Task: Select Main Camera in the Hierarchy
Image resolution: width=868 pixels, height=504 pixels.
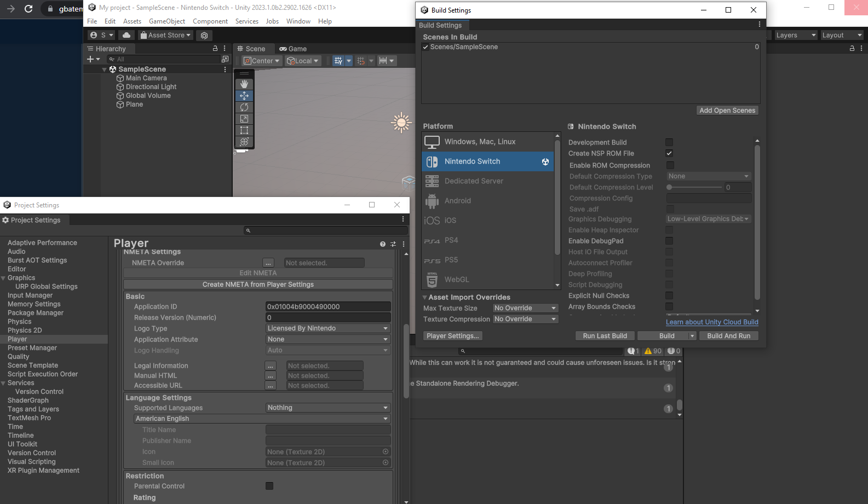Action: [146, 78]
